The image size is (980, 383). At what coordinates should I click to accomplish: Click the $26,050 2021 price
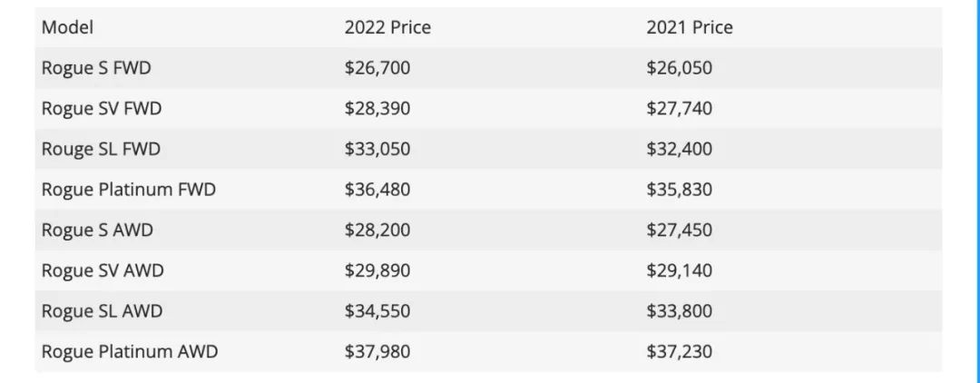point(680,68)
